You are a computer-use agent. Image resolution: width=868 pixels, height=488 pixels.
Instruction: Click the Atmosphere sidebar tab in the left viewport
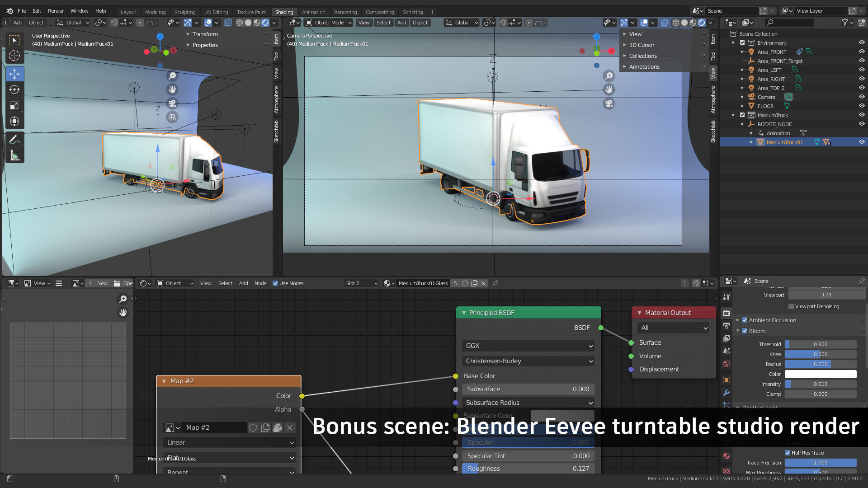coord(276,100)
